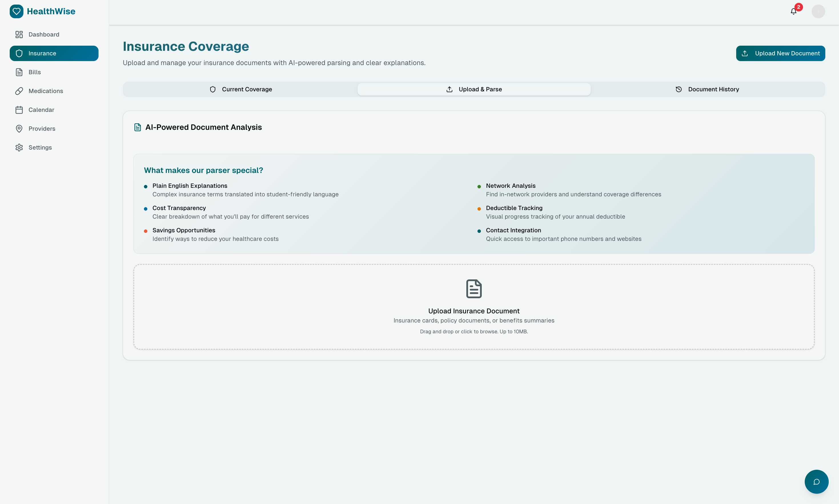Open the chat bubble assistant button
The width and height of the screenshot is (839, 504).
[x=816, y=481]
